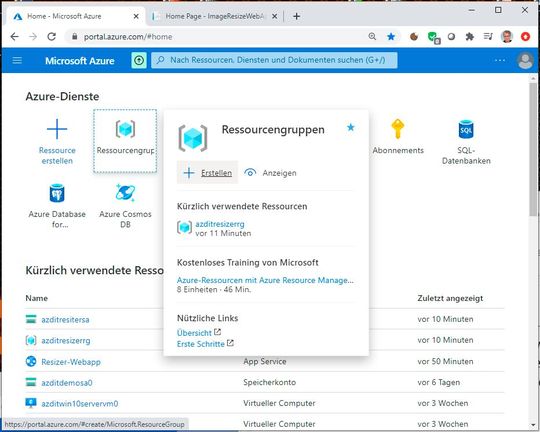This screenshot has height=432, width=540.
Task: Go back in browser history
Action: 14,37
